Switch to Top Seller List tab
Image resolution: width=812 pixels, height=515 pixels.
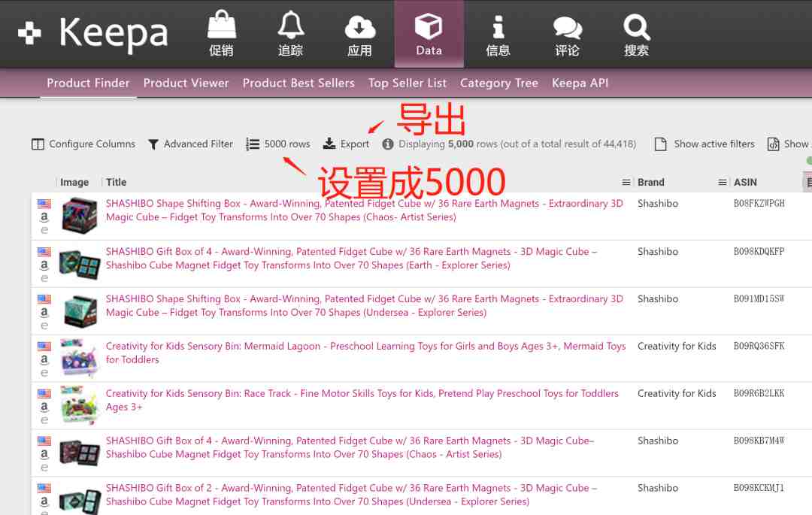(x=408, y=83)
